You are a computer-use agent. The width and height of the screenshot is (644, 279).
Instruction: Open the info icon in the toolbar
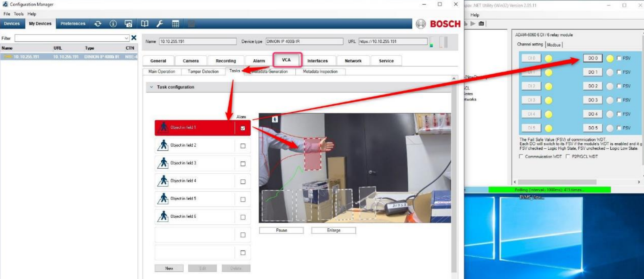click(113, 24)
